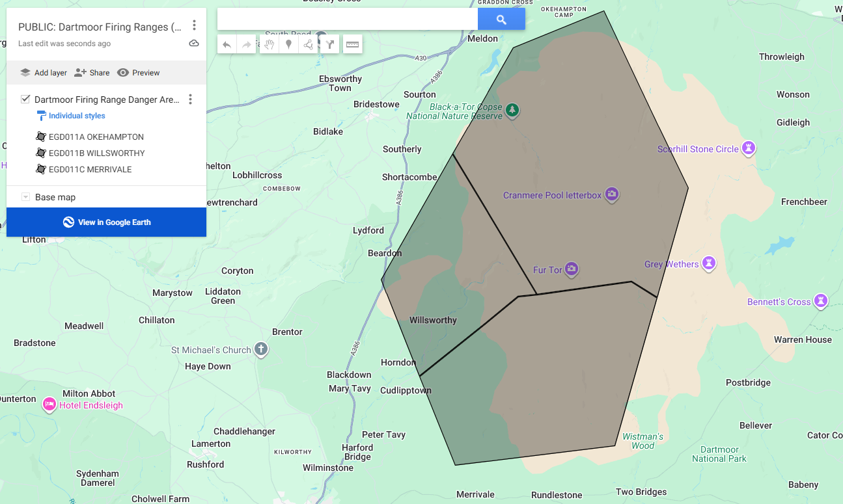Image resolution: width=843 pixels, height=504 pixels.
Task: Open Individual styles link
Action: click(77, 116)
